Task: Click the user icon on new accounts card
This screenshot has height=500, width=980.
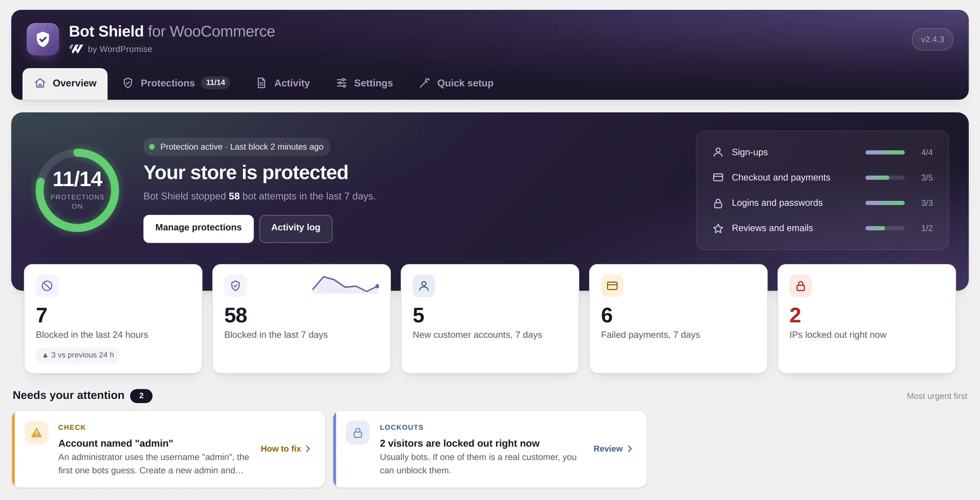Action: click(x=424, y=286)
